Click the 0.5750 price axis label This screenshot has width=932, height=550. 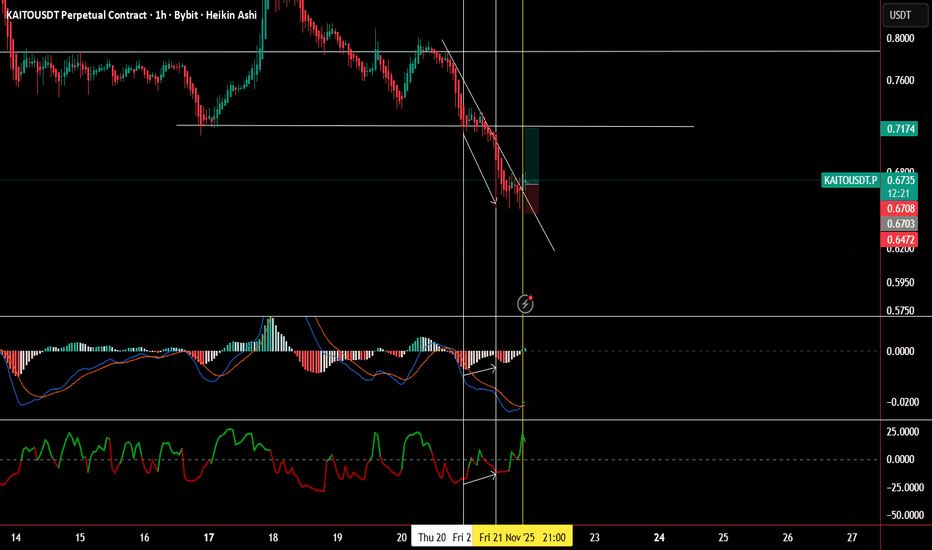coord(900,310)
